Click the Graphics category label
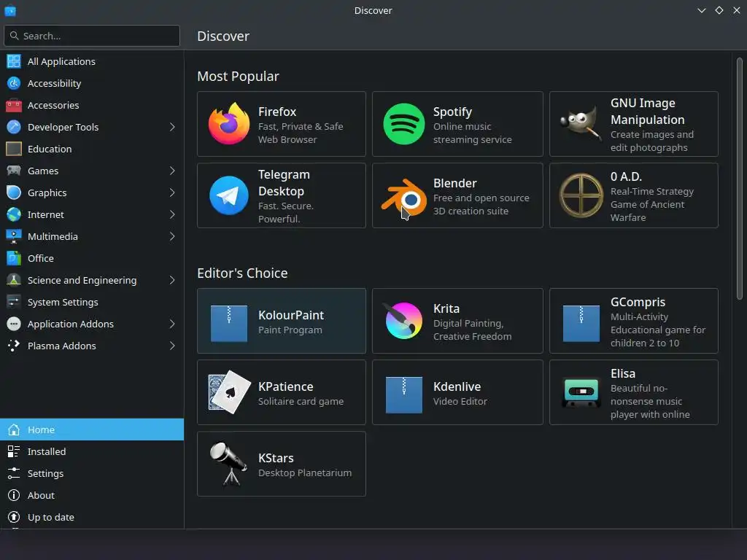Image resolution: width=747 pixels, height=560 pixels. tap(47, 192)
